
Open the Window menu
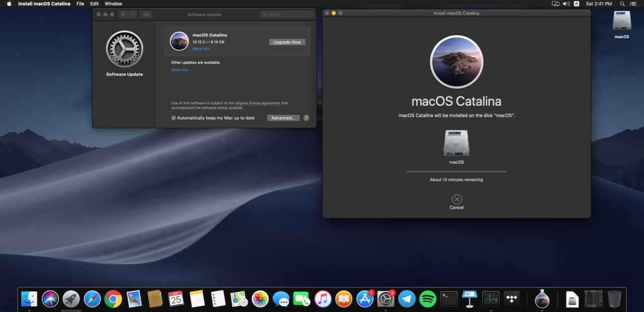114,4
